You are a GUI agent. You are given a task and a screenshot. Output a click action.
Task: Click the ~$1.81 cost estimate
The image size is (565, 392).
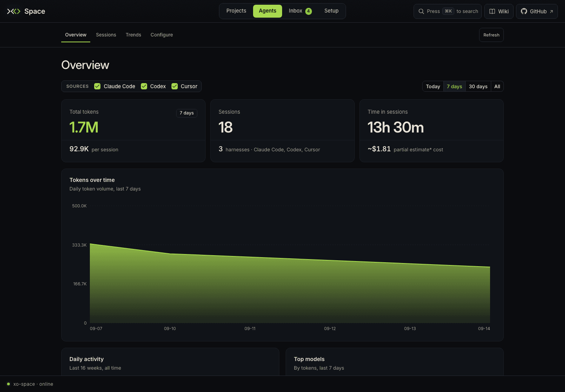click(x=379, y=149)
